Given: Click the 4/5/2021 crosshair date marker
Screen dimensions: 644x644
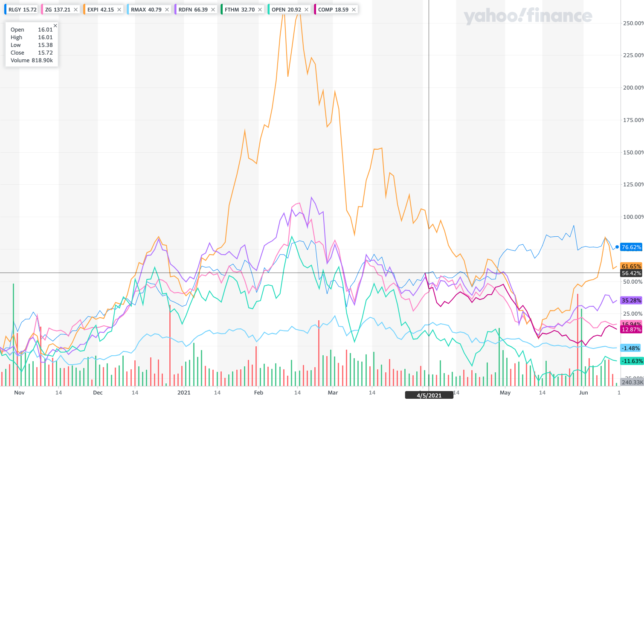Looking at the screenshot, I should point(429,395).
